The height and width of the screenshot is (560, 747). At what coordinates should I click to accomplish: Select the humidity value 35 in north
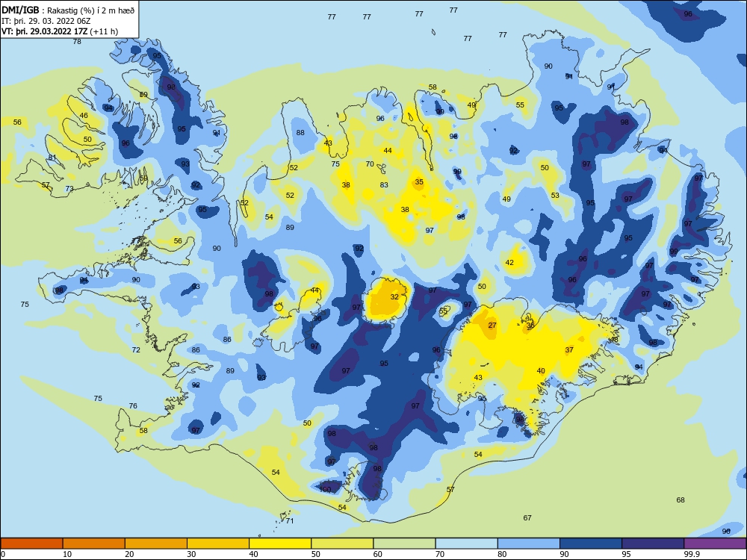(x=419, y=182)
